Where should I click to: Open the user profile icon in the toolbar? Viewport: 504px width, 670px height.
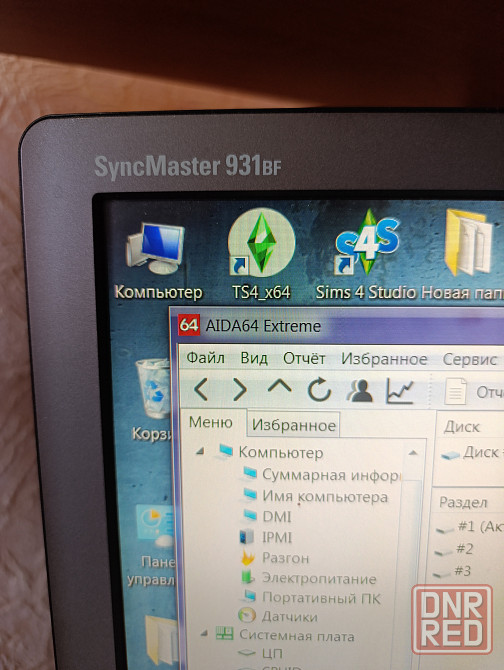360,391
